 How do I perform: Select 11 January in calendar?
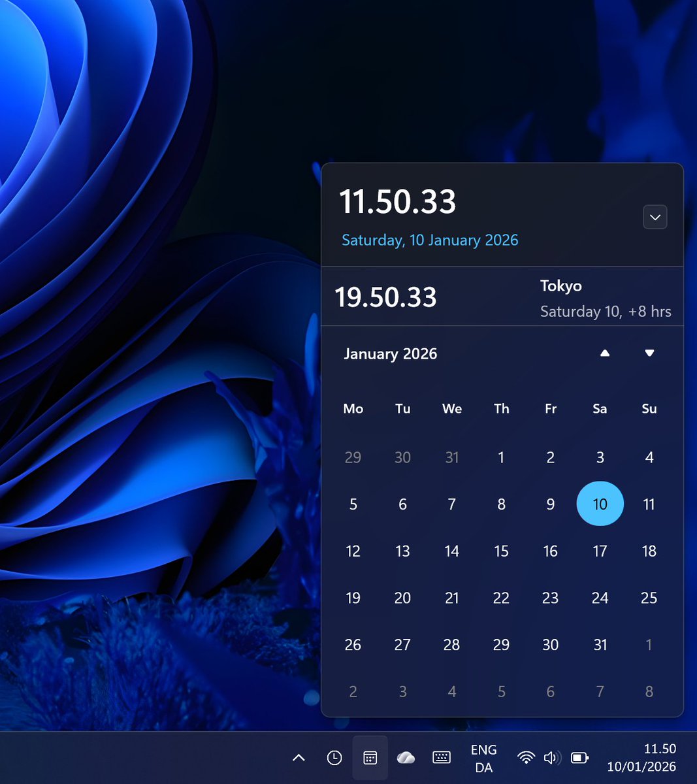point(649,504)
